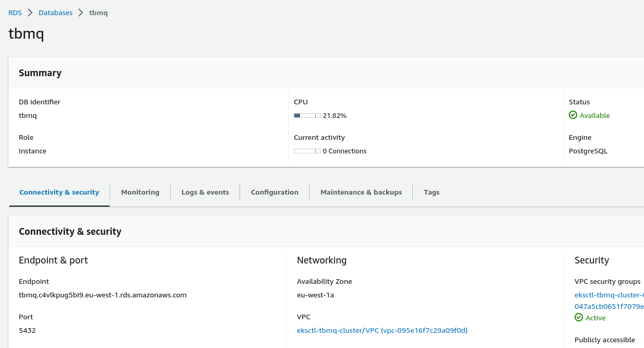Screen dimensions: 644x348
Task: Select the Connectivity & security tab
Action: 59,192
